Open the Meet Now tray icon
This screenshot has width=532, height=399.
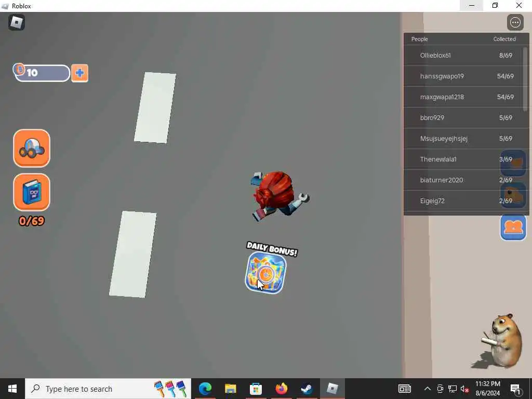click(440, 389)
